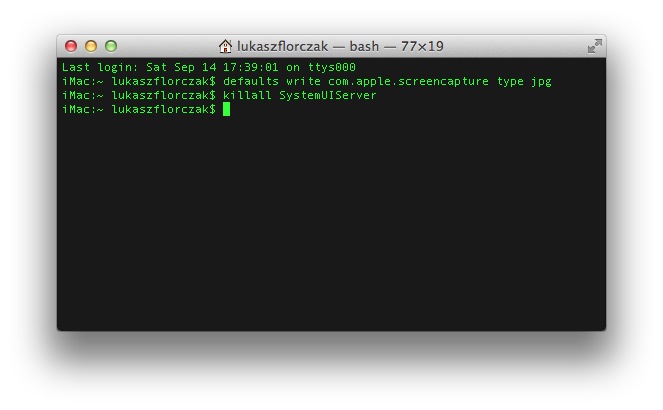Minimize the window using the yellow button

coord(91,46)
